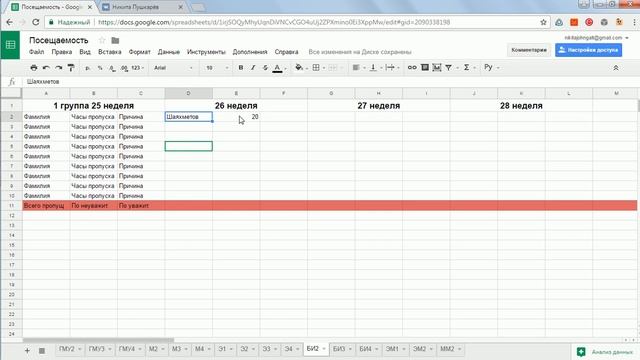
Task: Open the Инструменты menu
Action: [206, 52]
